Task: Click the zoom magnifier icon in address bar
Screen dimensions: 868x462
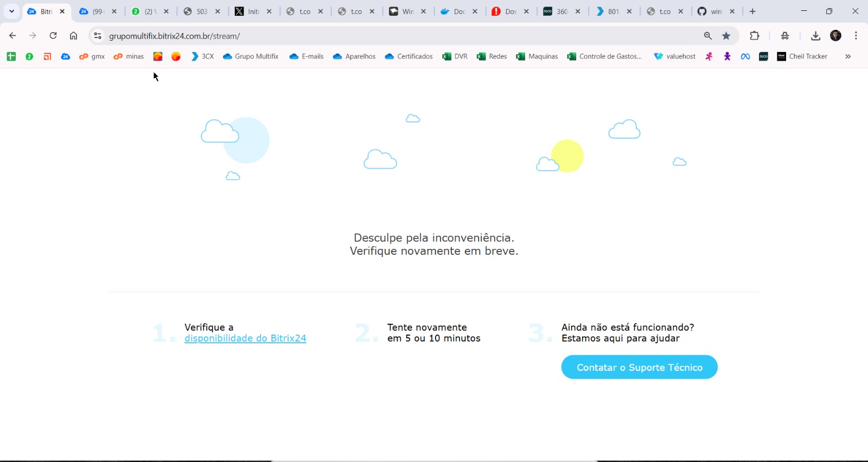Action: (708, 36)
